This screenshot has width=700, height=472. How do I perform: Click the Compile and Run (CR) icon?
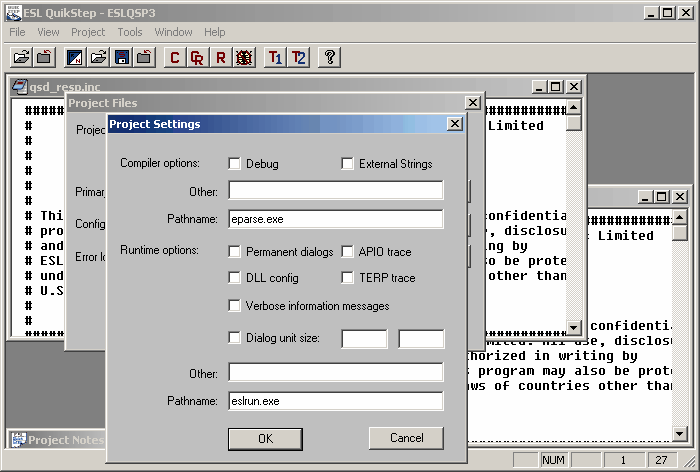[198, 57]
